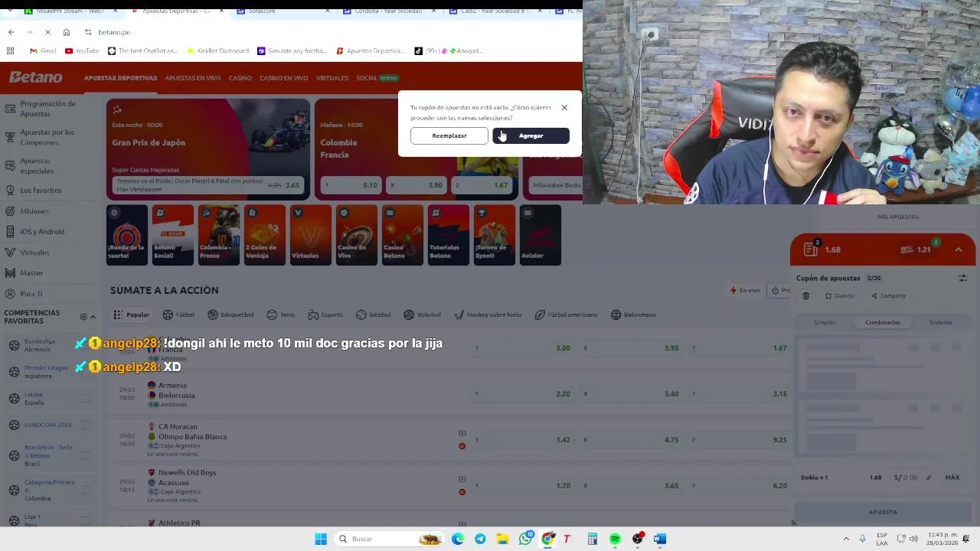The image size is (980, 551).
Task: Select the Fútbol sport filter
Action: point(179,315)
